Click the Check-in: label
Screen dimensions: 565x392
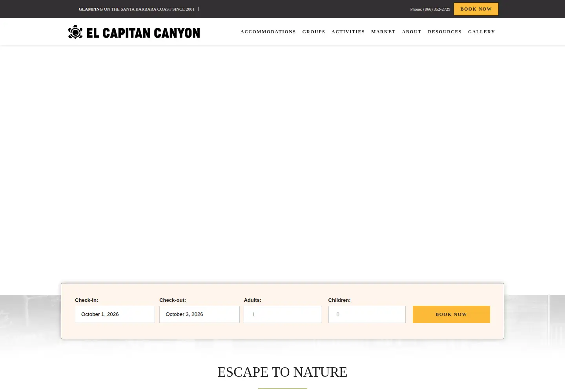coord(87,300)
